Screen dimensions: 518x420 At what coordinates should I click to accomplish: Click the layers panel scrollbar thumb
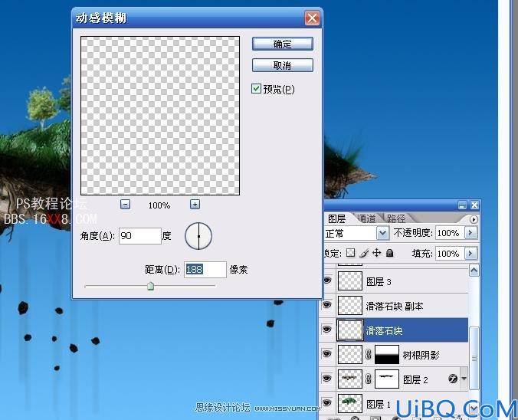point(474,358)
